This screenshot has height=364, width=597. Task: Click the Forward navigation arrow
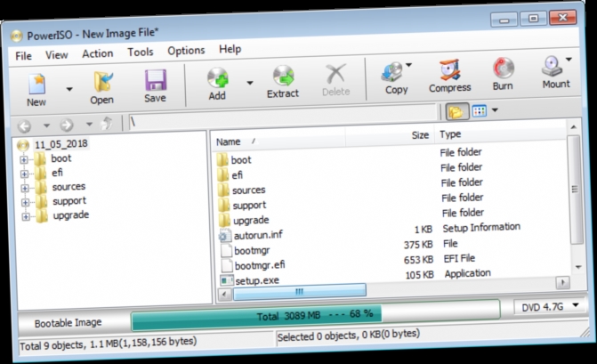[x=67, y=125]
